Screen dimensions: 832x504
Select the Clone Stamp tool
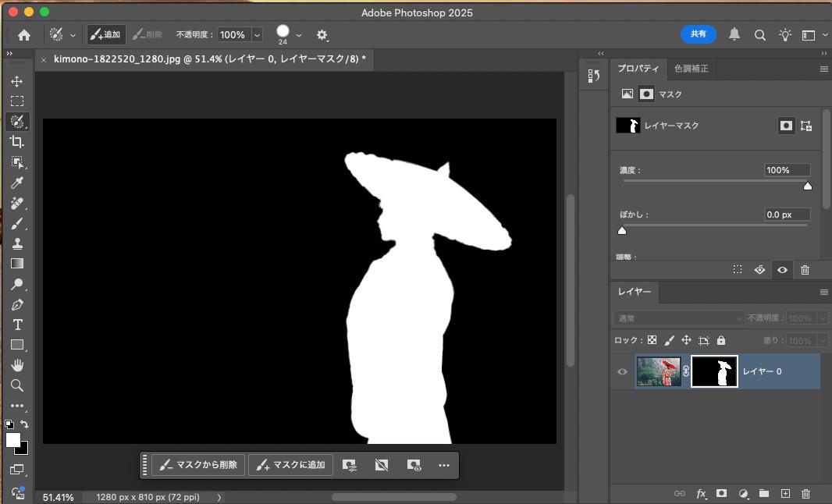click(x=17, y=243)
